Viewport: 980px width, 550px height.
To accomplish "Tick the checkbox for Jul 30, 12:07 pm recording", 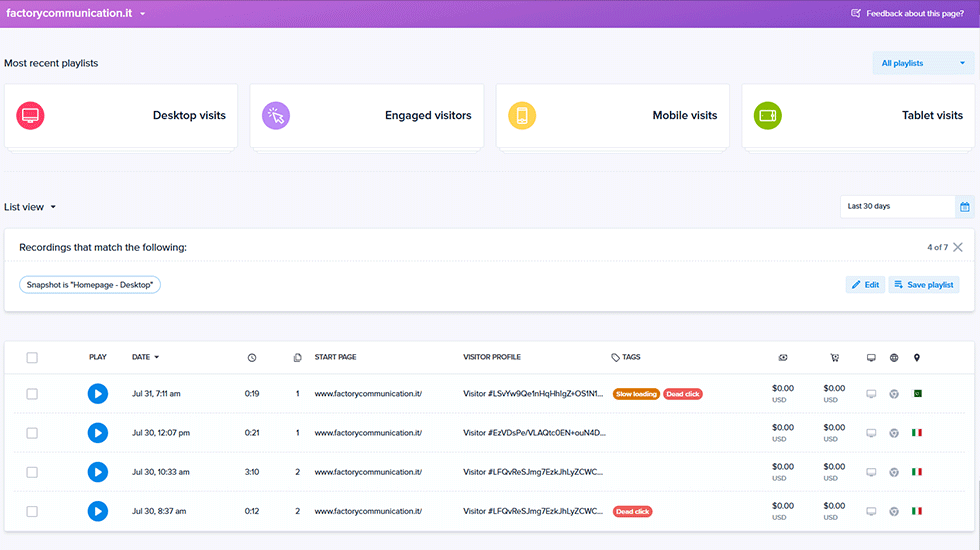I will point(32,432).
